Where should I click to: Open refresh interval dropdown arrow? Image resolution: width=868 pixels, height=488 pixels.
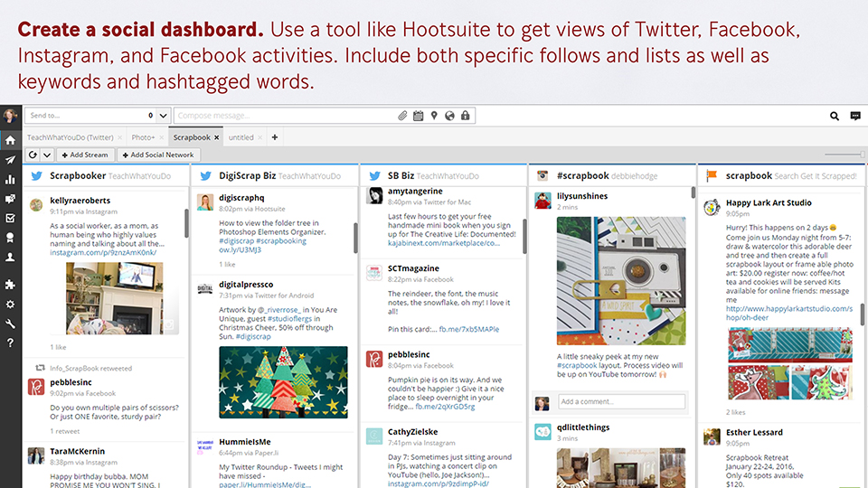pyautogui.click(x=47, y=155)
